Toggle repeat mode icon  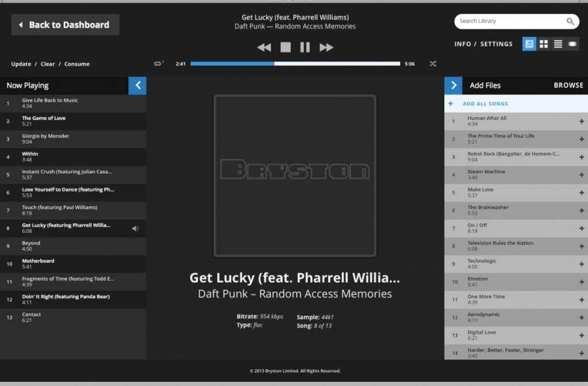tap(158, 63)
